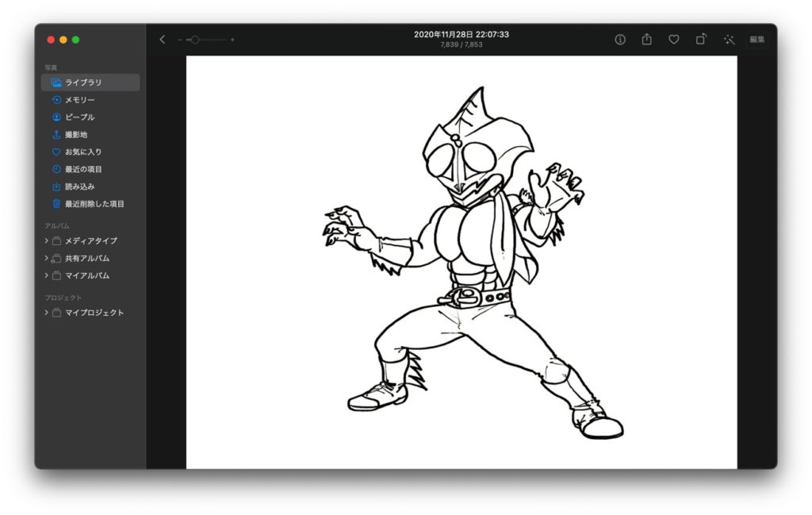Click the photo counter 7,839 / 7,853

click(462, 45)
